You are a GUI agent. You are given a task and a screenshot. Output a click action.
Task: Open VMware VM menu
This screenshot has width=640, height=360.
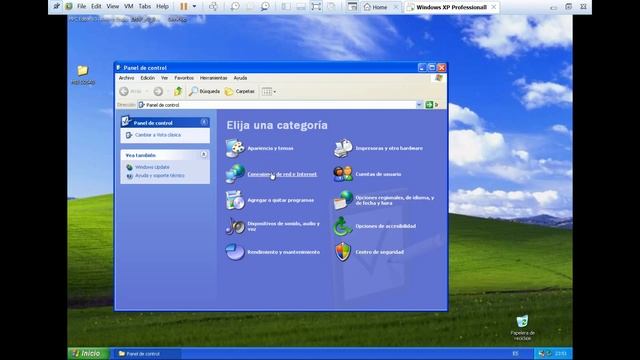tap(129, 7)
